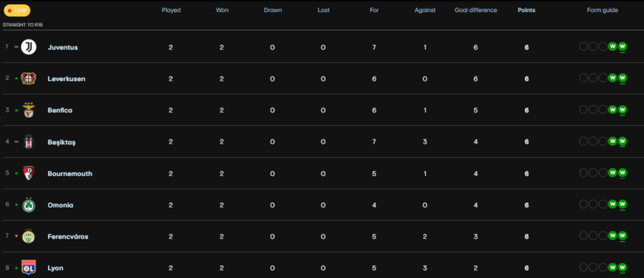Screen dimensions: 644x278
Task: Click Bournemouth's Against value 1
Action: 424,174
